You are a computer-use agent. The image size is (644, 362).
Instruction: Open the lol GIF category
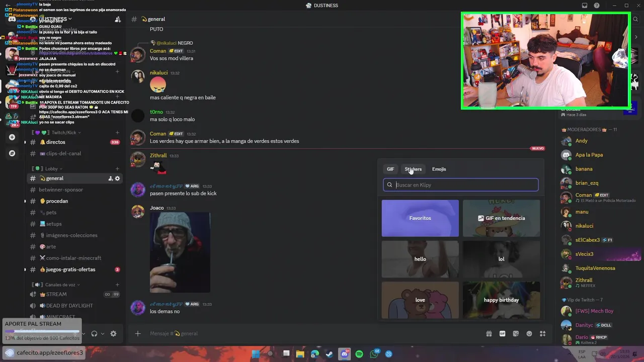click(x=502, y=259)
